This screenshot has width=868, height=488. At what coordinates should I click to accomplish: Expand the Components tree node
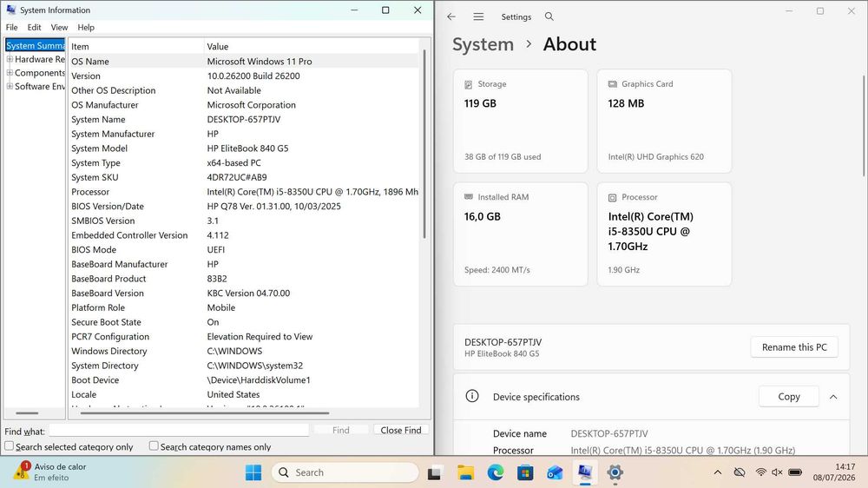(x=10, y=73)
